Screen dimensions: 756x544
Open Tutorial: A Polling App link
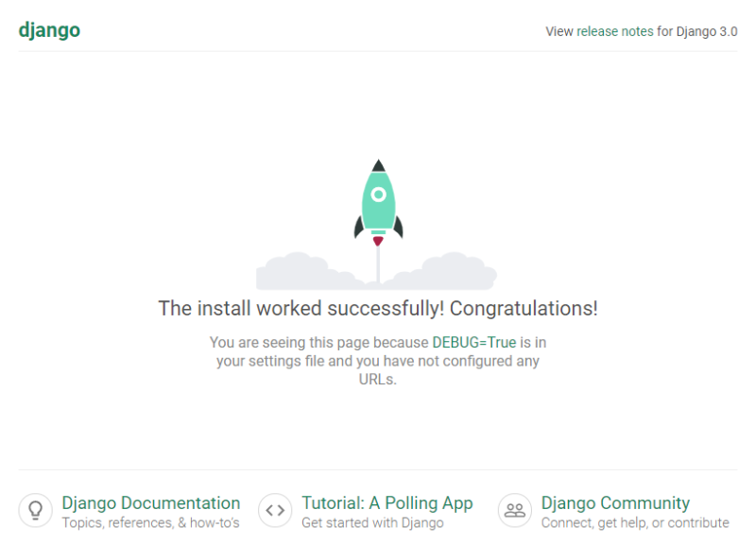click(387, 503)
